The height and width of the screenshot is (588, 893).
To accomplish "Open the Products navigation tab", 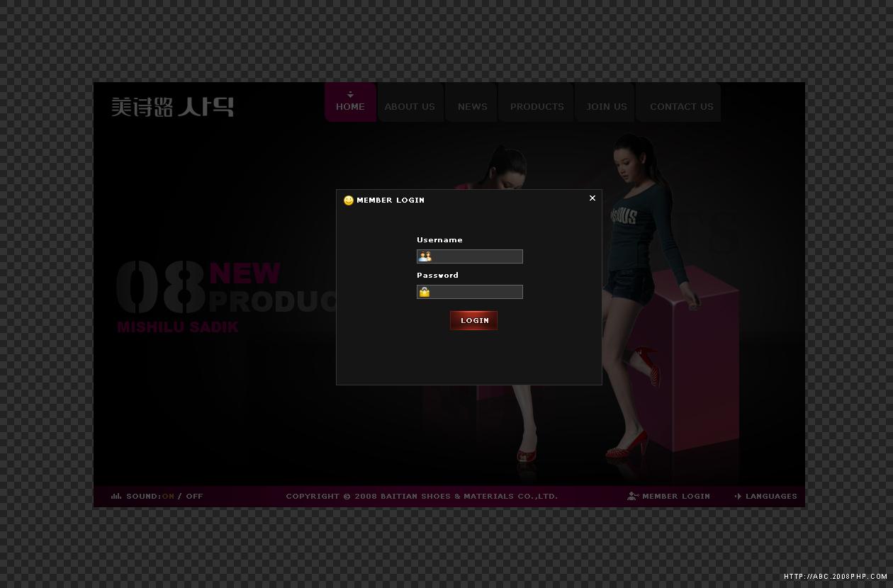I will [537, 107].
